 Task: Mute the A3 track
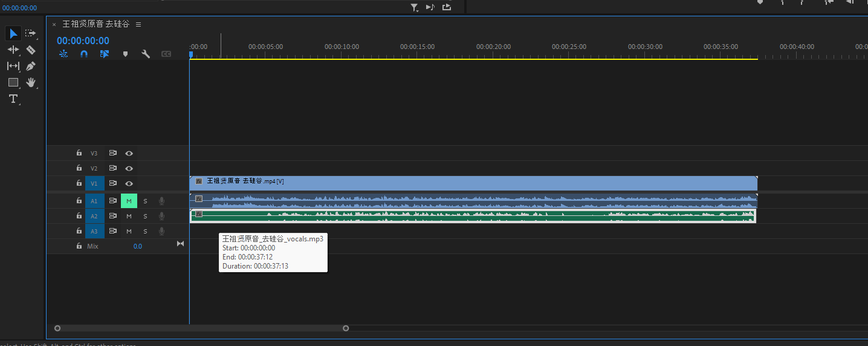(129, 231)
